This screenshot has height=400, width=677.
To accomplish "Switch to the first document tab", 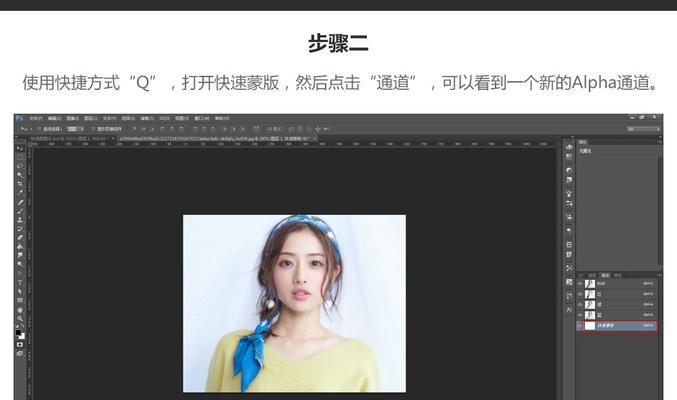I will pyautogui.click(x=72, y=139).
